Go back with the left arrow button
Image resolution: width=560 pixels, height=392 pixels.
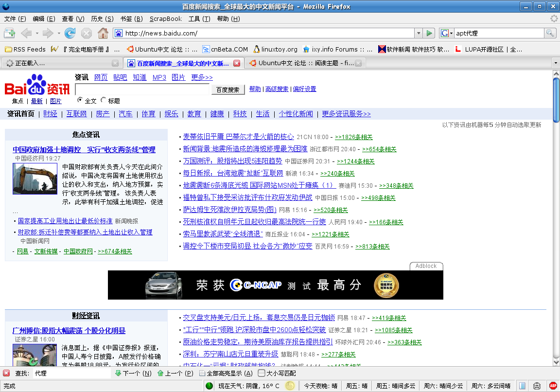tap(26, 33)
